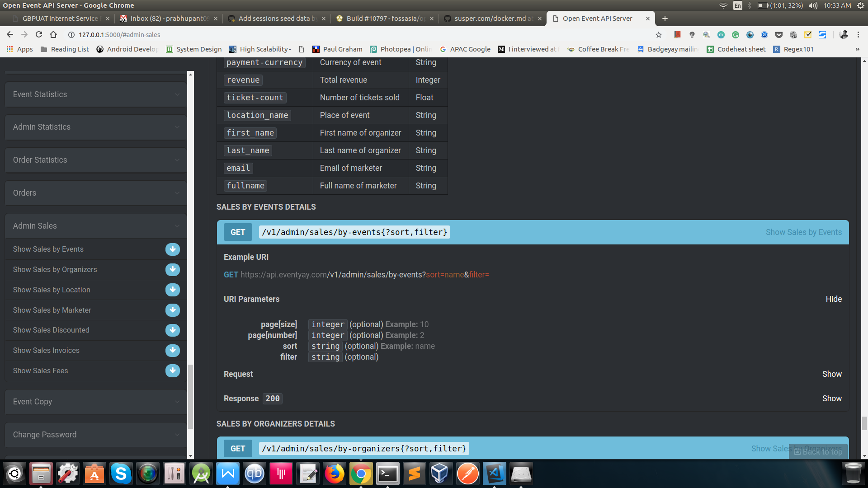Click arrow icon beside Show Sales Invoices
This screenshot has height=488, width=868.
click(x=172, y=350)
